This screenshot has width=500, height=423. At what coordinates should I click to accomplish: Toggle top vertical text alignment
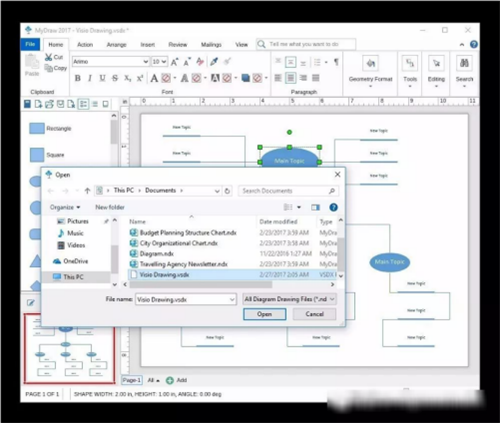[278, 61]
